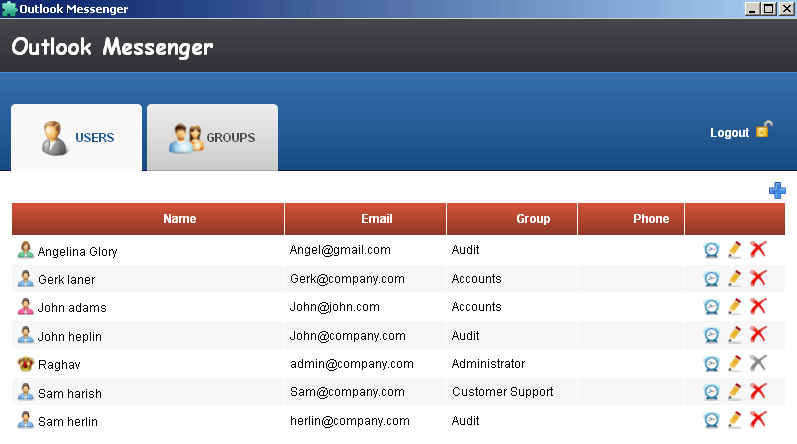Screen dimensions: 797x444
Task: Delete John adams with the red X
Action: (x=758, y=306)
